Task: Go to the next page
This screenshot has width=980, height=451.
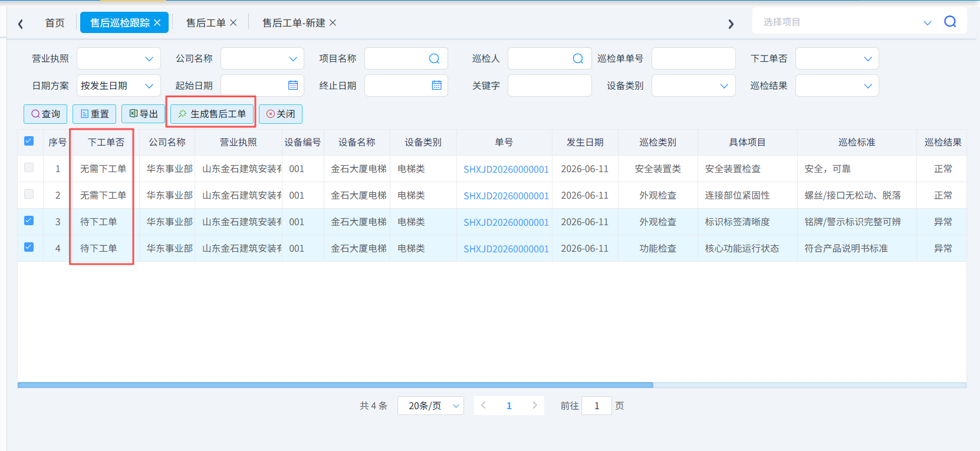Action: 535,406
